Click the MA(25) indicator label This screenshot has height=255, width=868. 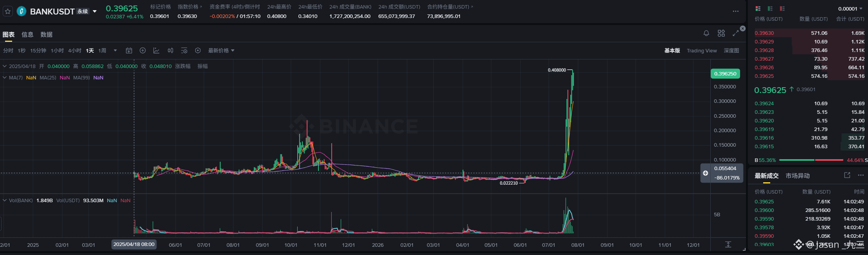point(48,77)
